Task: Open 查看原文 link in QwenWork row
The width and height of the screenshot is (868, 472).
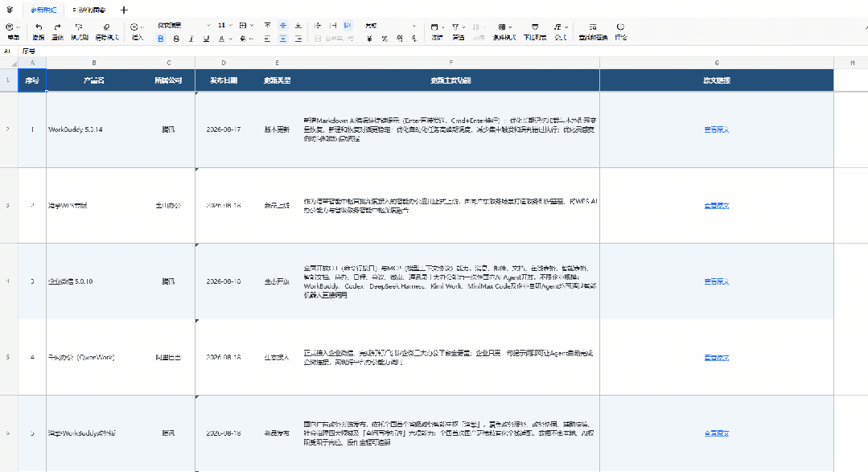Action: (x=716, y=358)
